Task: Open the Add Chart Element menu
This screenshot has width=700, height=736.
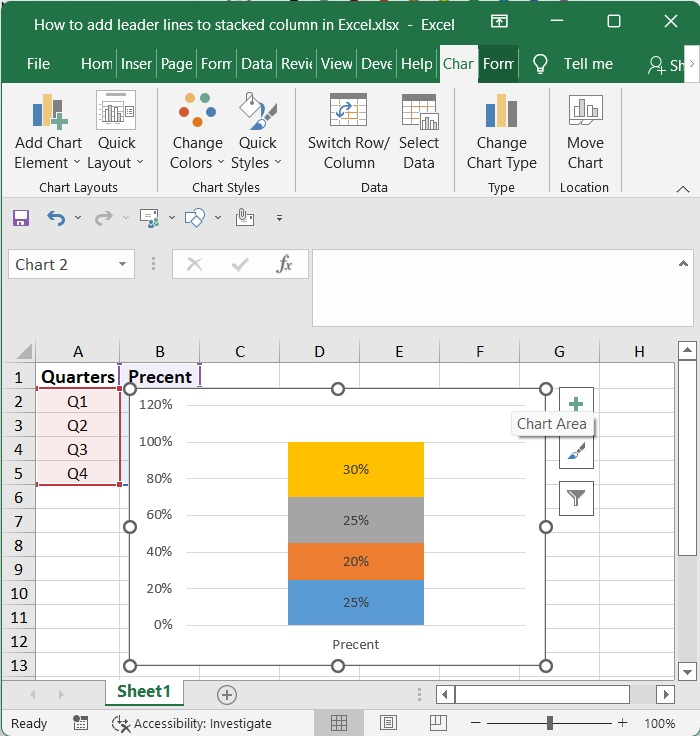Action: [48, 132]
